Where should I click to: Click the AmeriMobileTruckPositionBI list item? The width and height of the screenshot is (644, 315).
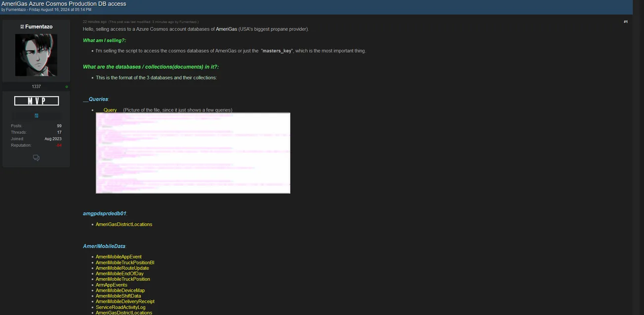click(125, 263)
